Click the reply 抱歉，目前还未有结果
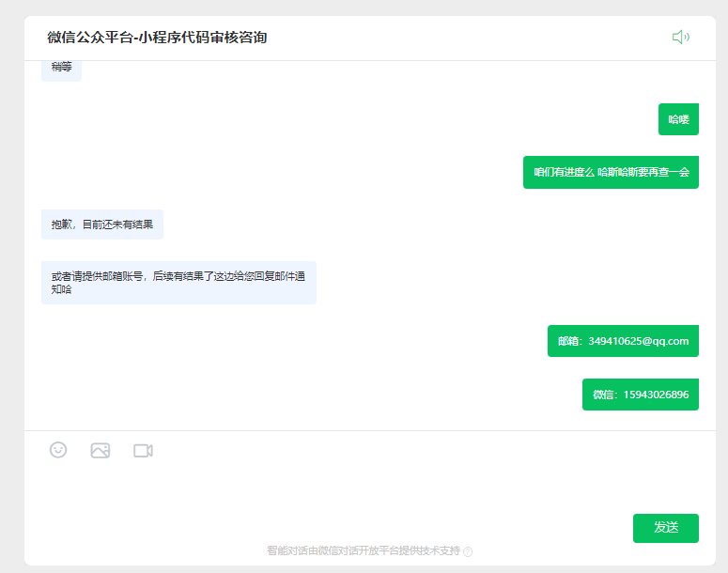 (x=102, y=225)
